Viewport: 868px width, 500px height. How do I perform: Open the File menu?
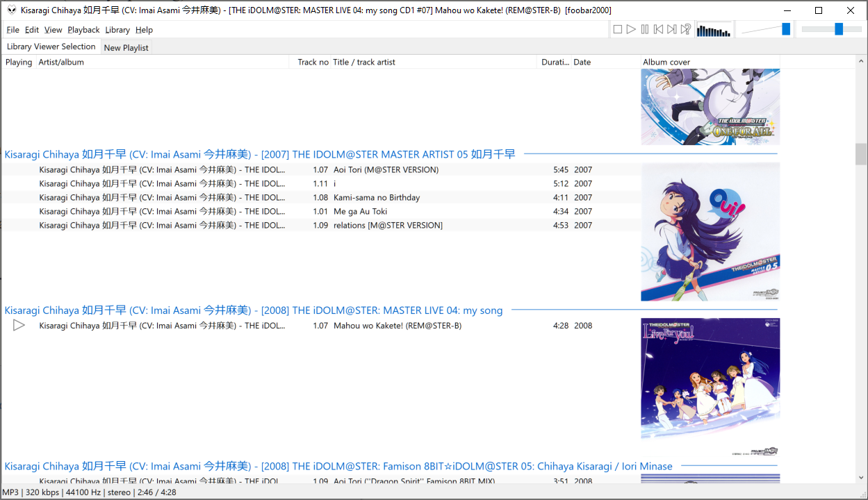pyautogui.click(x=13, y=30)
